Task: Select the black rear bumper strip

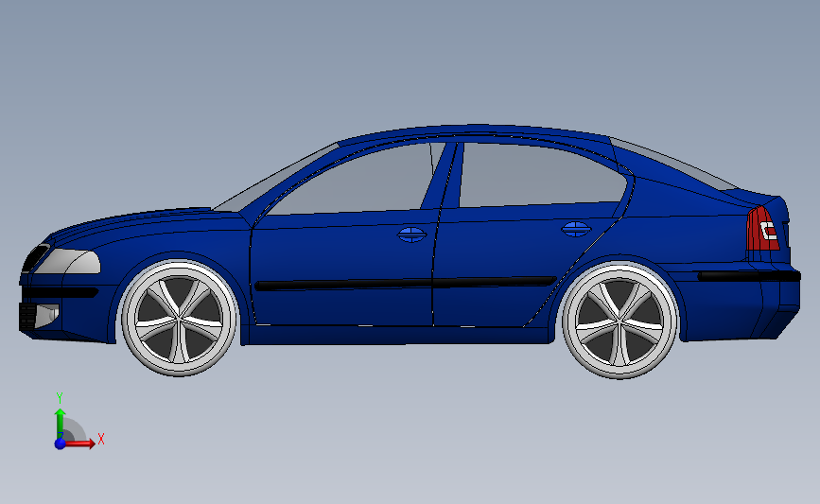Action: [749, 275]
